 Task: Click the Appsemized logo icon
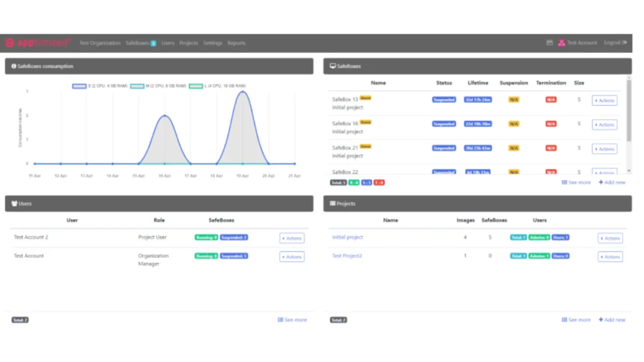[x=10, y=43]
